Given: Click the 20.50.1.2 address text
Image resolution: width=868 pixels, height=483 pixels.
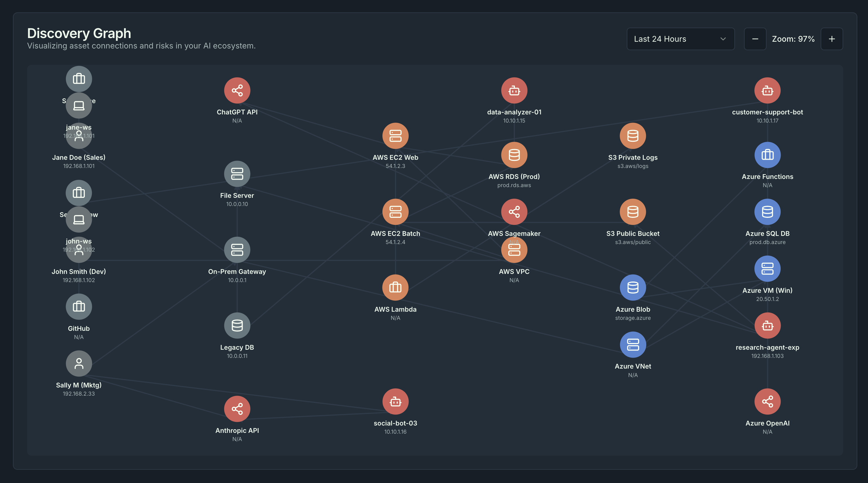Looking at the screenshot, I should [767, 299].
